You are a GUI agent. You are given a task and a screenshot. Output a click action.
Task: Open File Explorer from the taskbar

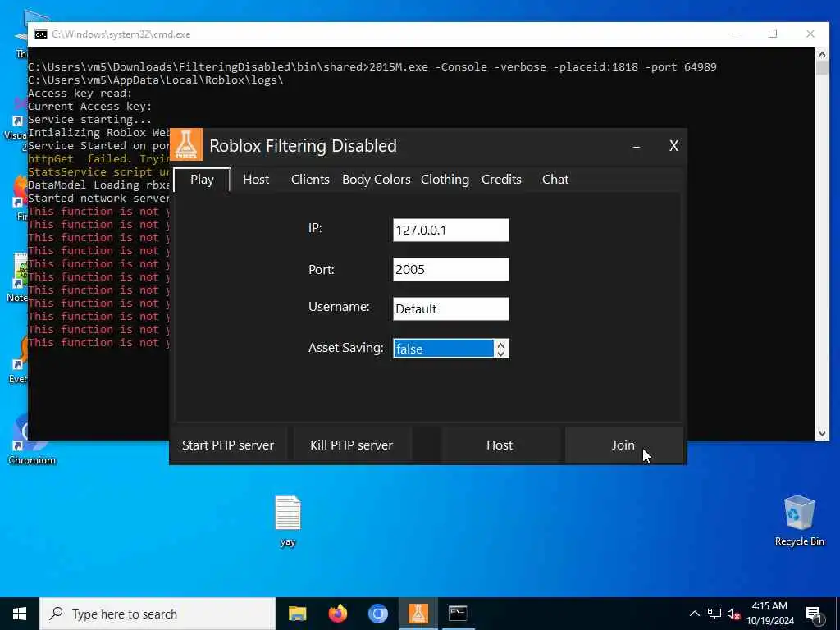coord(297,614)
